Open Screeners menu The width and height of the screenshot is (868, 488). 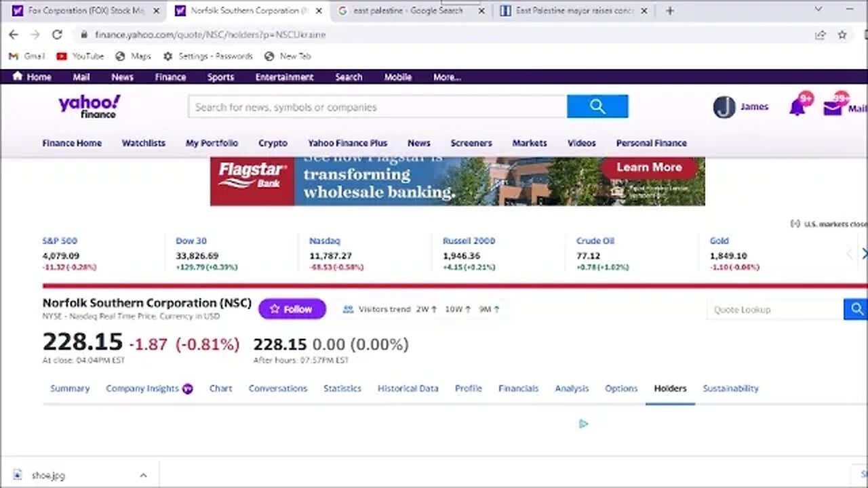pyautogui.click(x=471, y=143)
